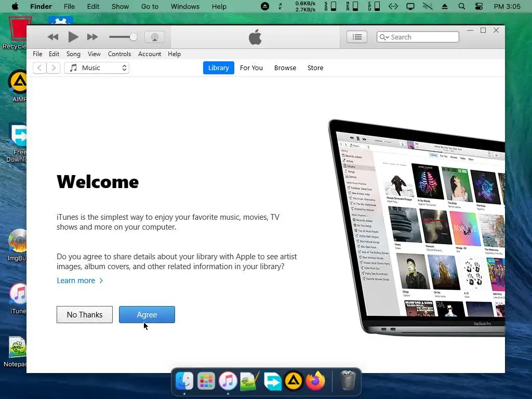Go forward with the right arrow button

click(x=54, y=68)
